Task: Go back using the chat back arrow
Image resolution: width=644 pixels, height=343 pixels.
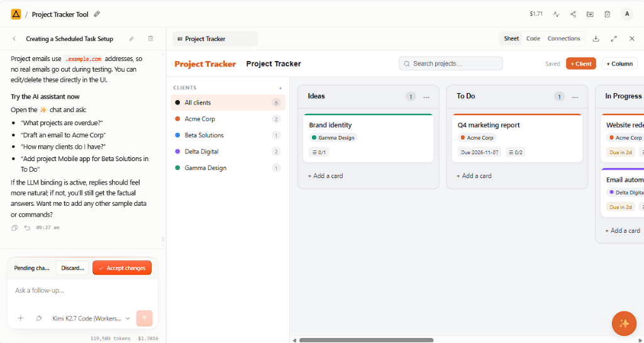Action: pos(14,38)
